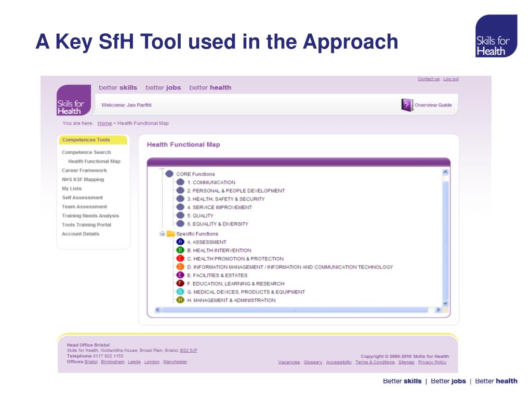The height and width of the screenshot is (399, 532).
Task: Click the horizontal scroll left arrow
Action: point(158,310)
